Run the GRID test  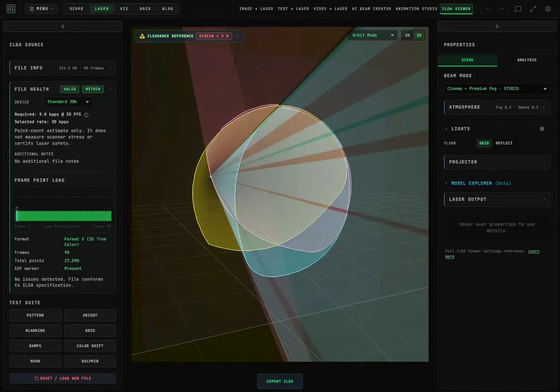90,331
